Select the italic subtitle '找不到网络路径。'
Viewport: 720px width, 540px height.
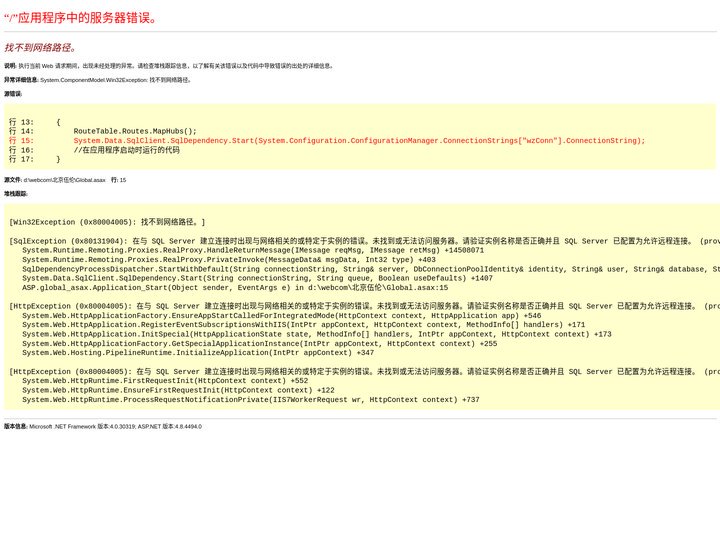[40, 48]
